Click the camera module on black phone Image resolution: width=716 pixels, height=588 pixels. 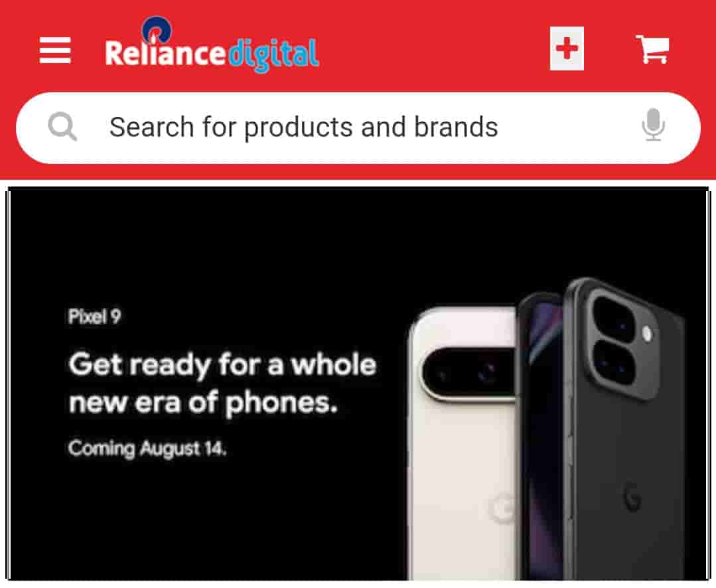point(623,342)
